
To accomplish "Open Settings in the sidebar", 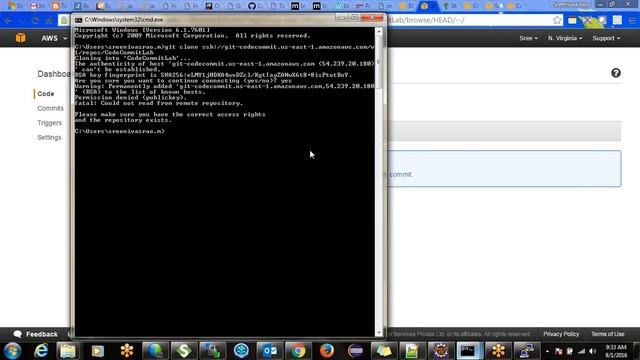I will 49,138.
